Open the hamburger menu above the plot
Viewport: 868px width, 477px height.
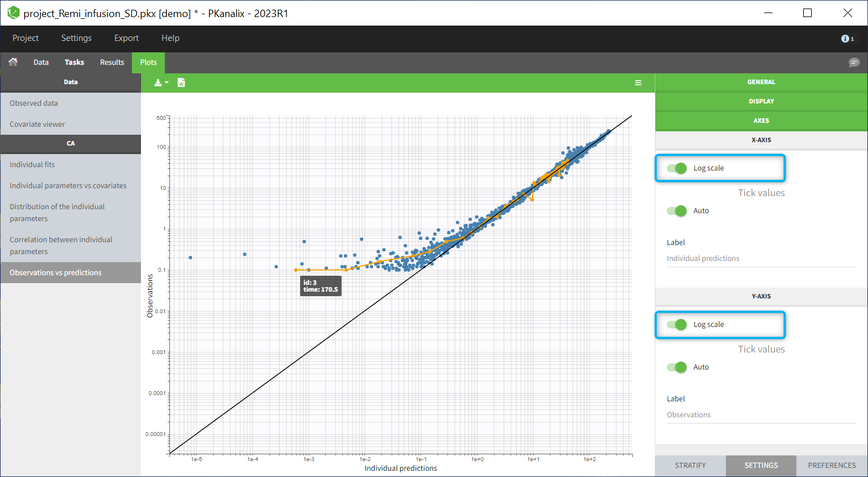(x=638, y=83)
